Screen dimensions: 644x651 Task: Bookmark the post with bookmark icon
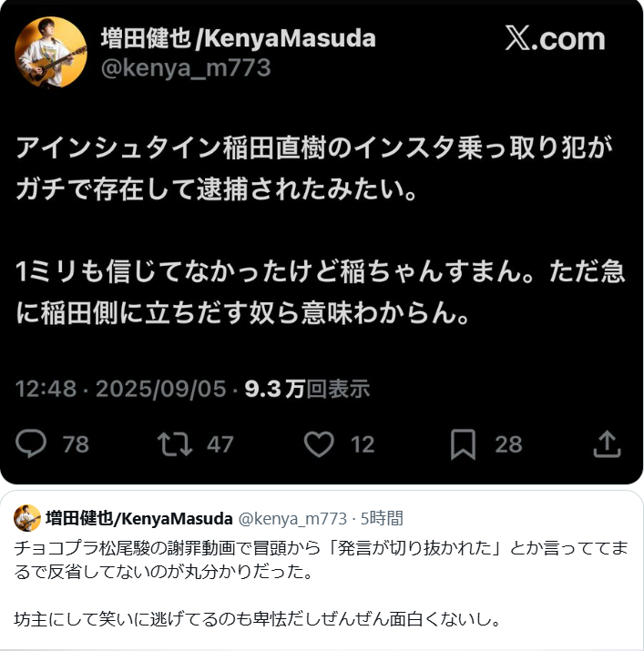pos(463,444)
